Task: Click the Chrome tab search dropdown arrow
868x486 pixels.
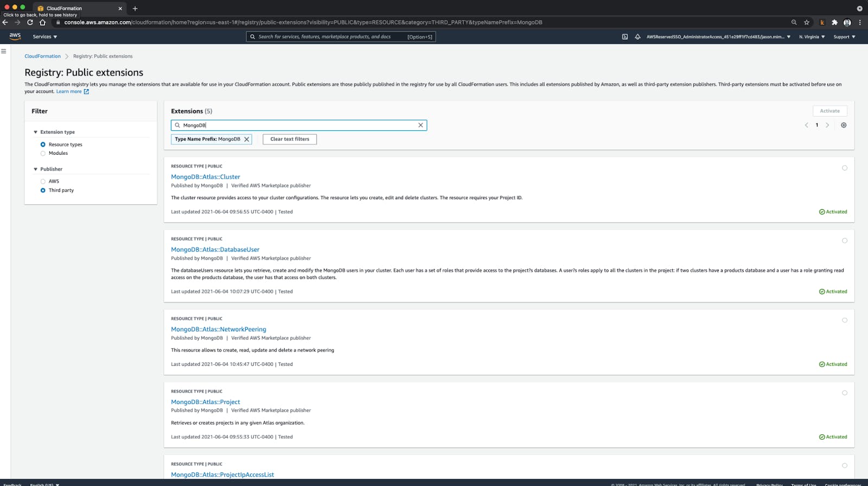Action: (x=859, y=8)
